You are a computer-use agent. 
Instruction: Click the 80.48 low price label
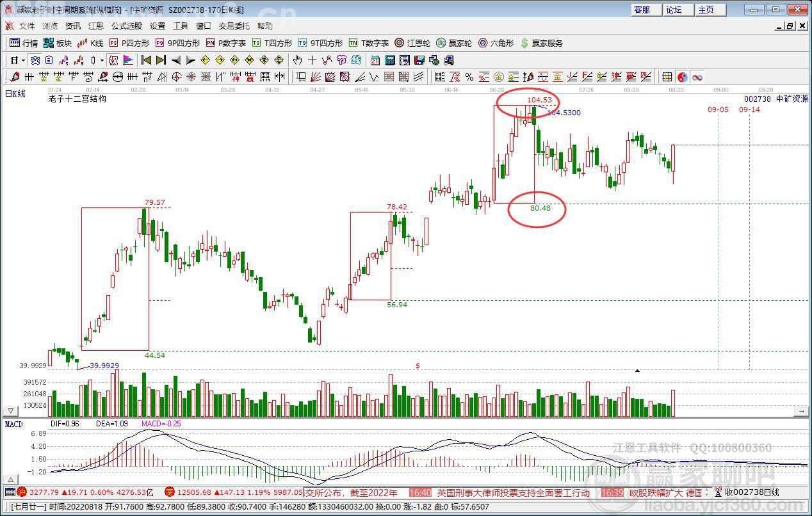540,207
